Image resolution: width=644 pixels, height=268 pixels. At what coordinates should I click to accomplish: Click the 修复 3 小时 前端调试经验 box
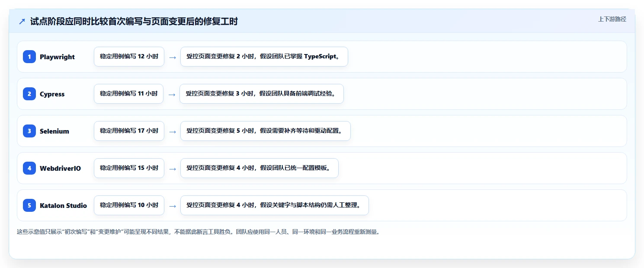click(x=262, y=94)
